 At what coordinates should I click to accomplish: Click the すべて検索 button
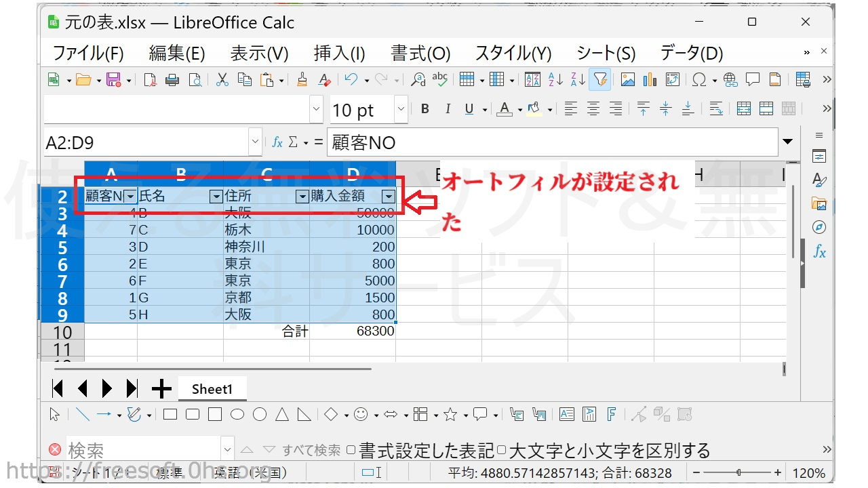(x=311, y=450)
